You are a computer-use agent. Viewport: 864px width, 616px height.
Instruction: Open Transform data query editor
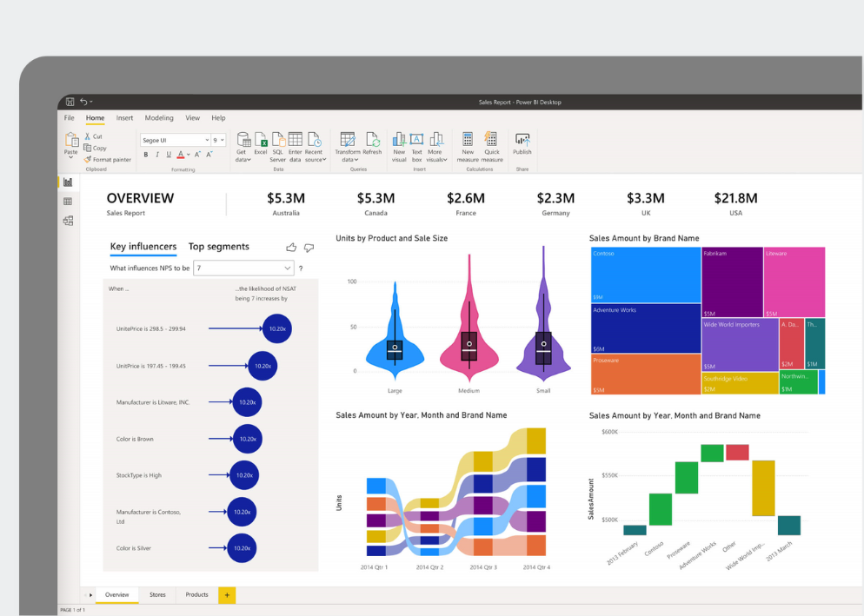pyautogui.click(x=347, y=147)
